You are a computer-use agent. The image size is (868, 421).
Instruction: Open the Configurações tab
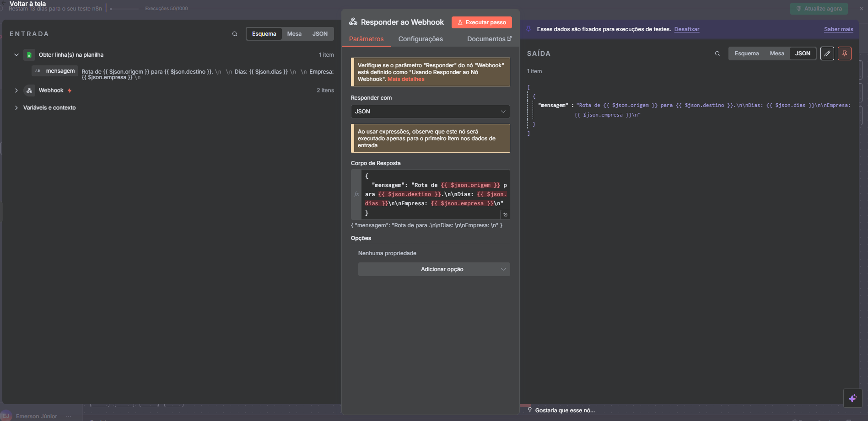coord(421,39)
